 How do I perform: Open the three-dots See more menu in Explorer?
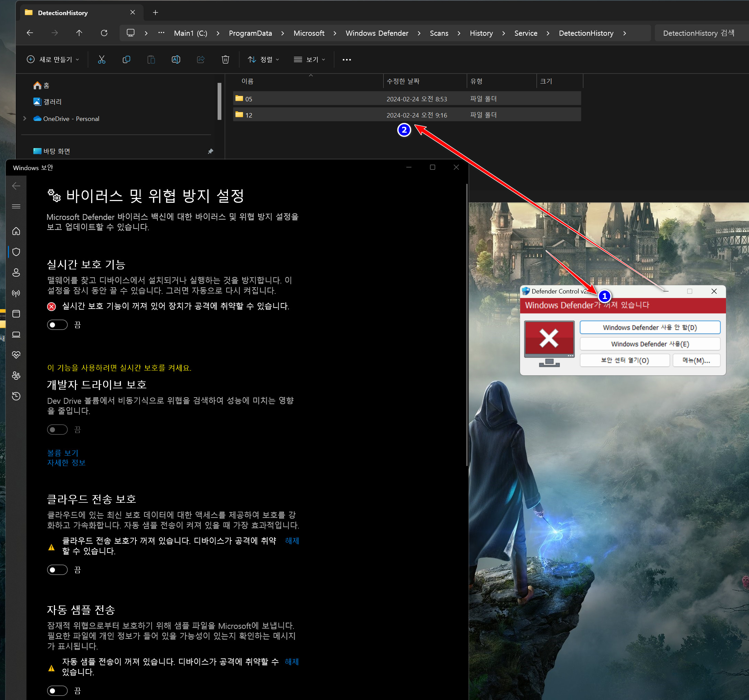coord(346,59)
